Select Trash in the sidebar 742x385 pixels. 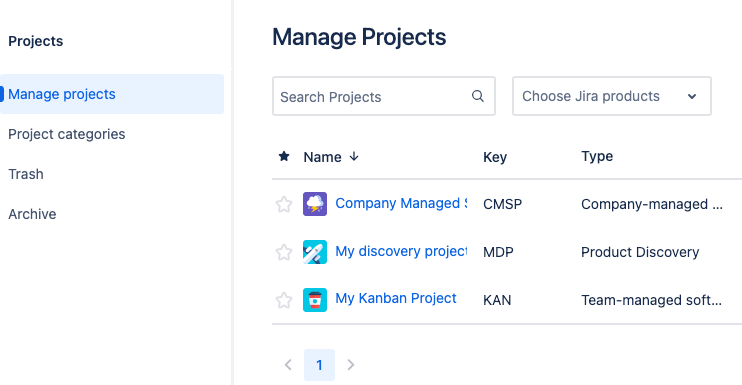[x=26, y=174]
